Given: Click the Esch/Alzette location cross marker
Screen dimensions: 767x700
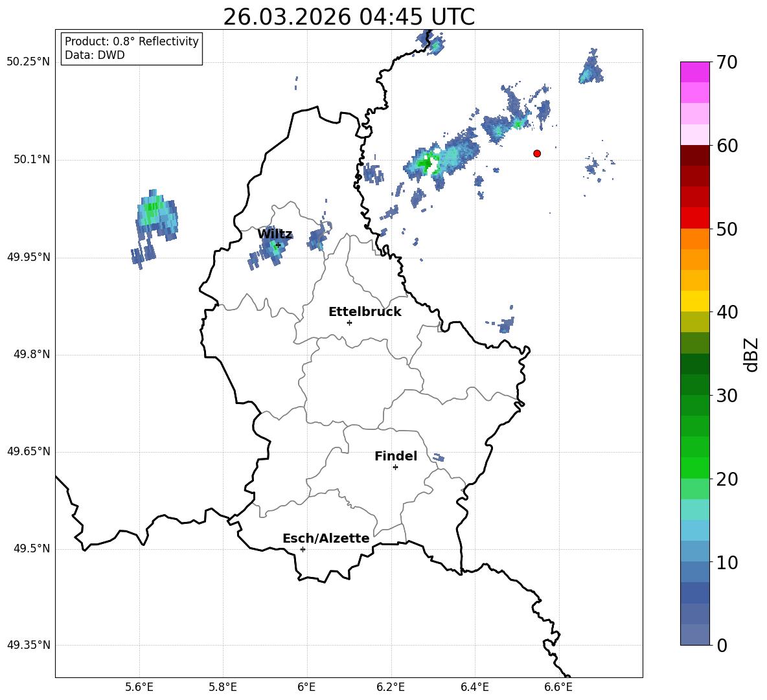Looking at the screenshot, I should (303, 549).
